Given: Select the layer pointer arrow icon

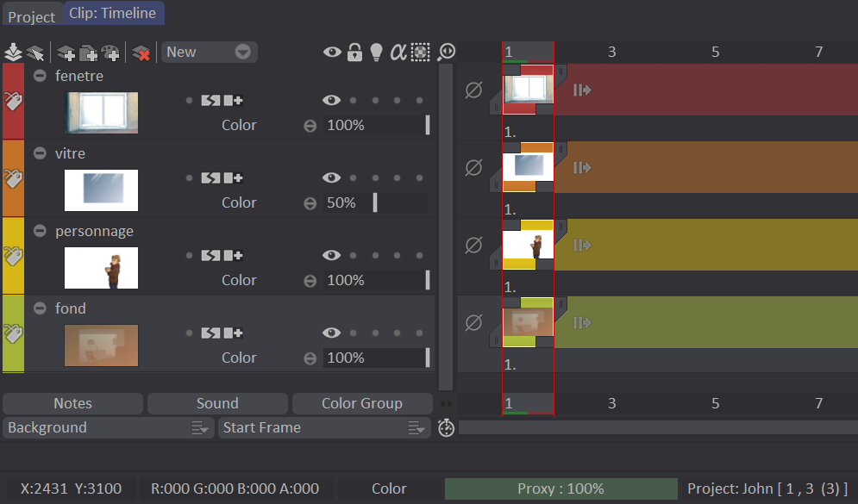Looking at the screenshot, I should tap(36, 52).
